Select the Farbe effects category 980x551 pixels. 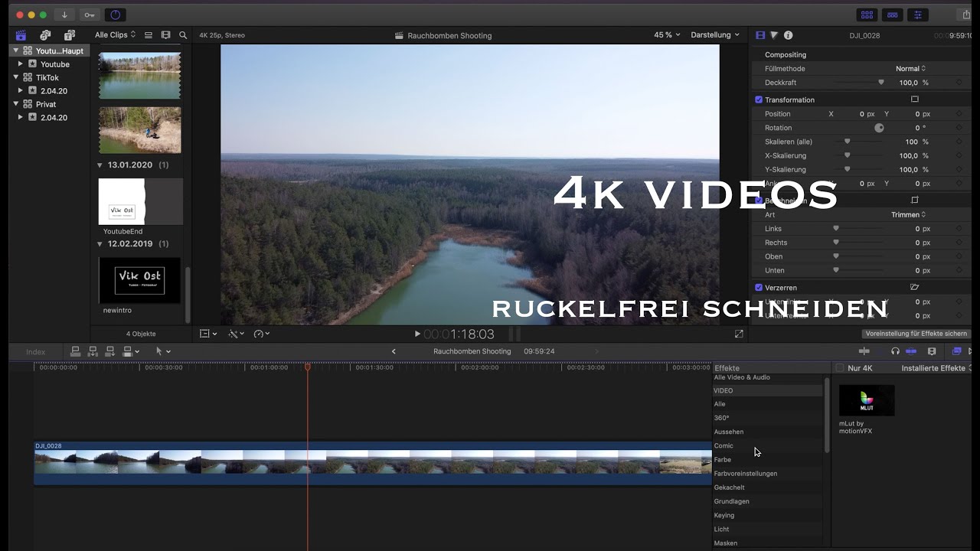point(723,460)
